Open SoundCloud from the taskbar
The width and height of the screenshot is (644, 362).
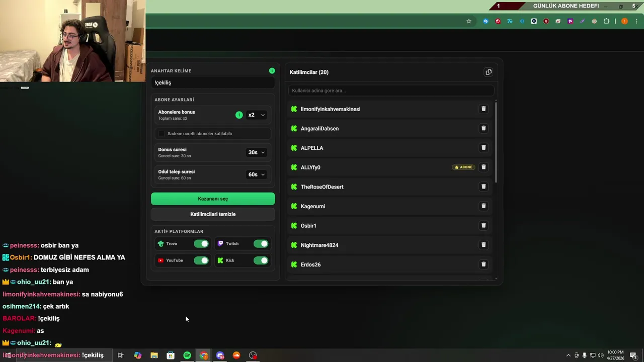pos(236,355)
